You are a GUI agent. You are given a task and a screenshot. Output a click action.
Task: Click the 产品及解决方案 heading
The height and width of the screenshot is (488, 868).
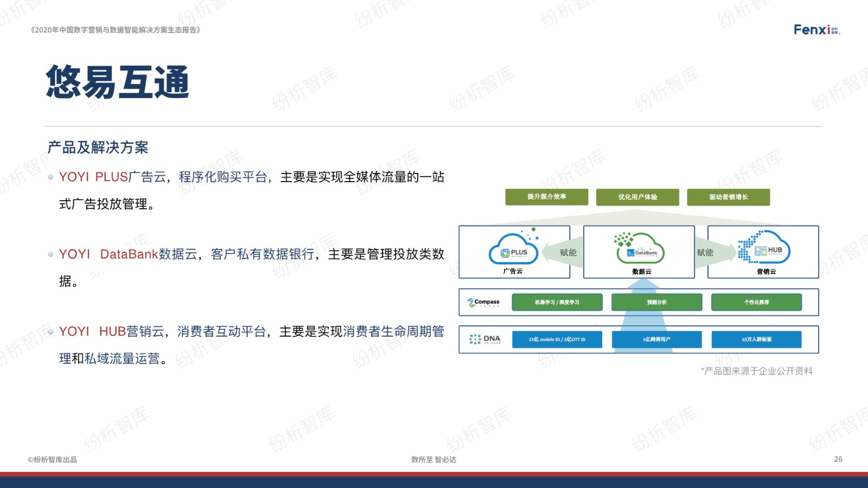pyautogui.click(x=98, y=147)
